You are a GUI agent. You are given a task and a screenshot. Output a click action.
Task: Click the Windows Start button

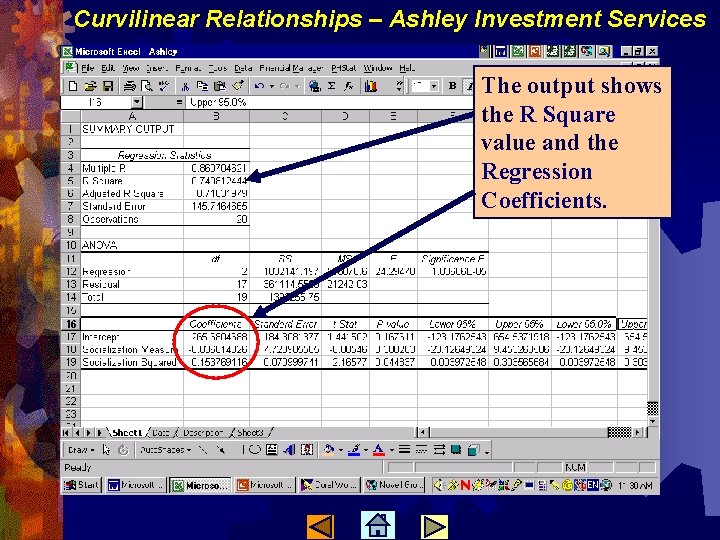81,485
